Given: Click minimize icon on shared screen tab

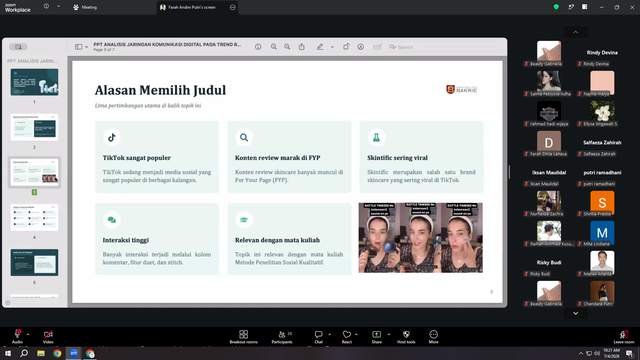Looking at the screenshot, I should 233,7.
